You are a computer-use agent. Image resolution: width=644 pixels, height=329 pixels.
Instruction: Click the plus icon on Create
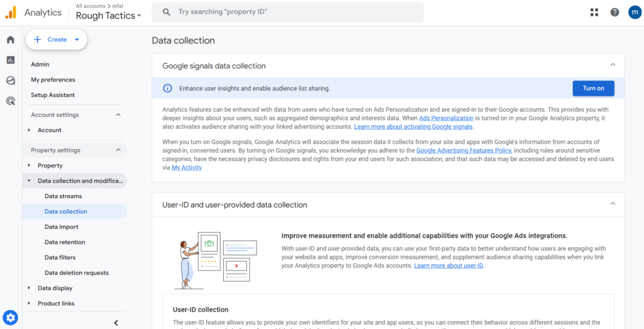(37, 40)
